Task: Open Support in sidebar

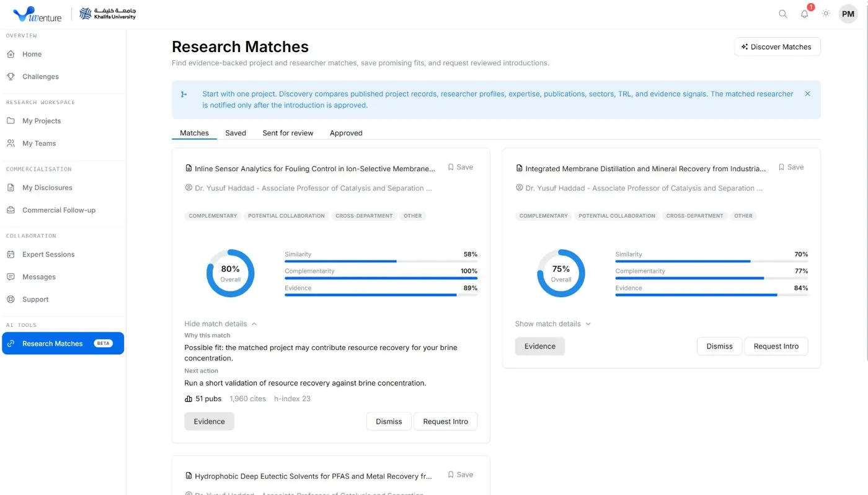Action: pos(63,299)
